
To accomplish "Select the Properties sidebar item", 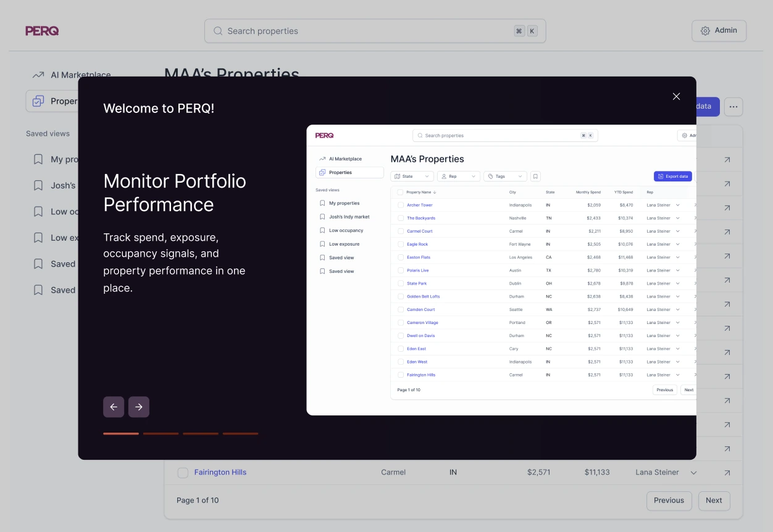I will tap(52, 101).
